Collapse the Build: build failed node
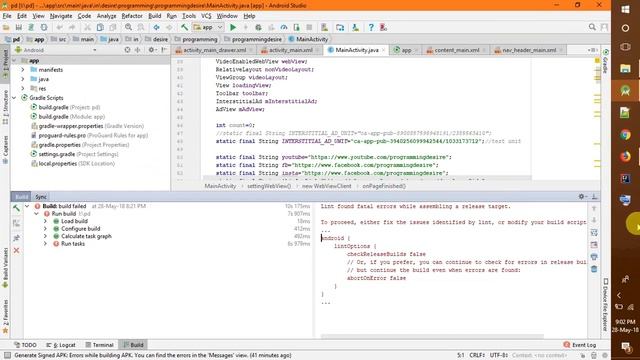 point(27,207)
